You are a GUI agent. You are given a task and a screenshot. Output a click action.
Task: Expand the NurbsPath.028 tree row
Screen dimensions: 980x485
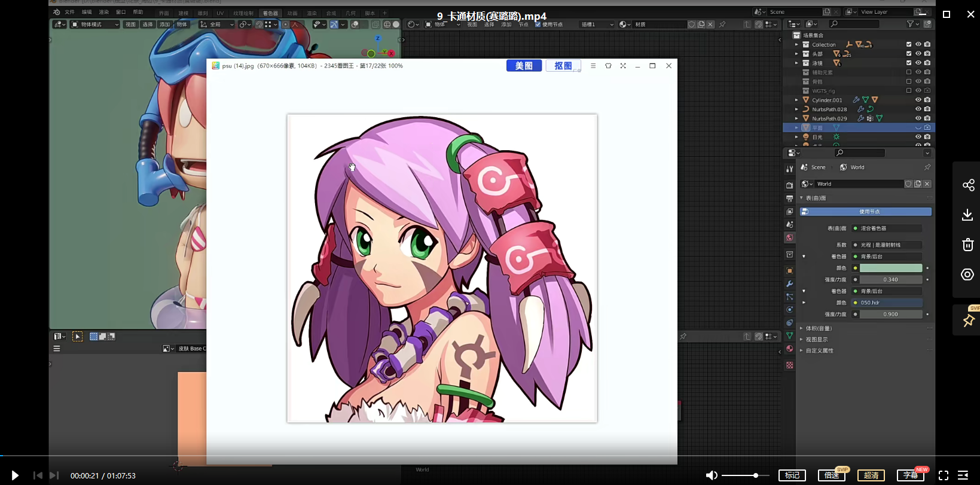[796, 109]
